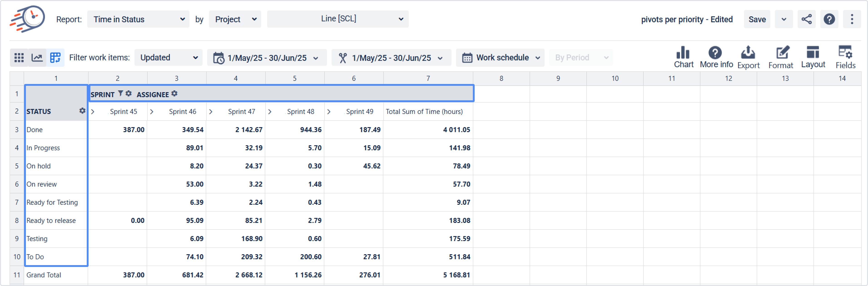Click the Sprint filter funnel icon

120,93
